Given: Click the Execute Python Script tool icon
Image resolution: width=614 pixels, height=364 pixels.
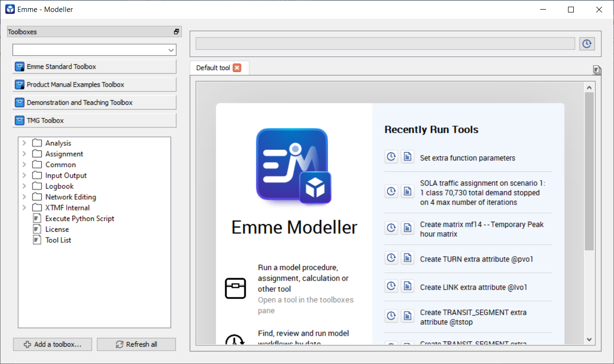Looking at the screenshot, I should coord(37,218).
